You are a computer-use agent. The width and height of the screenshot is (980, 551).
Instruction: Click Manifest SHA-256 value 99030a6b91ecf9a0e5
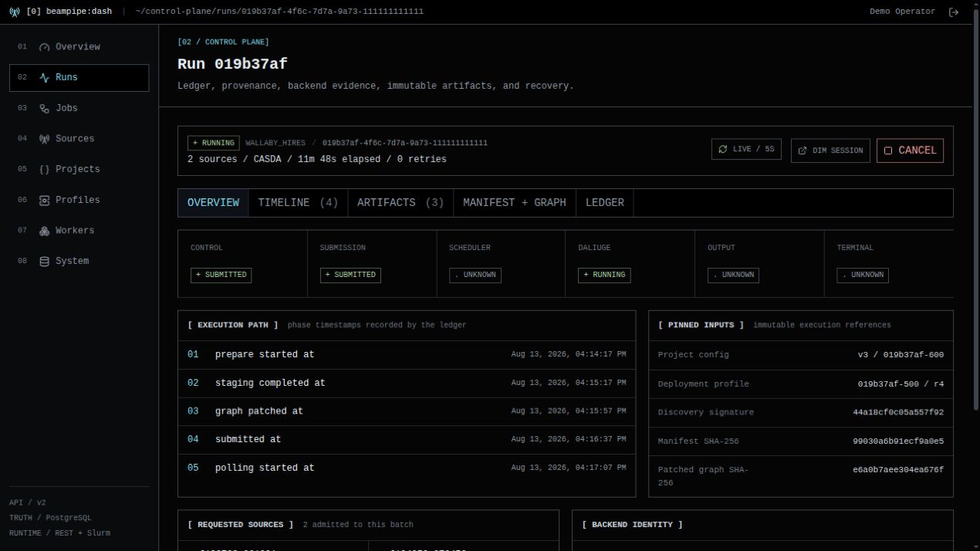898,441
